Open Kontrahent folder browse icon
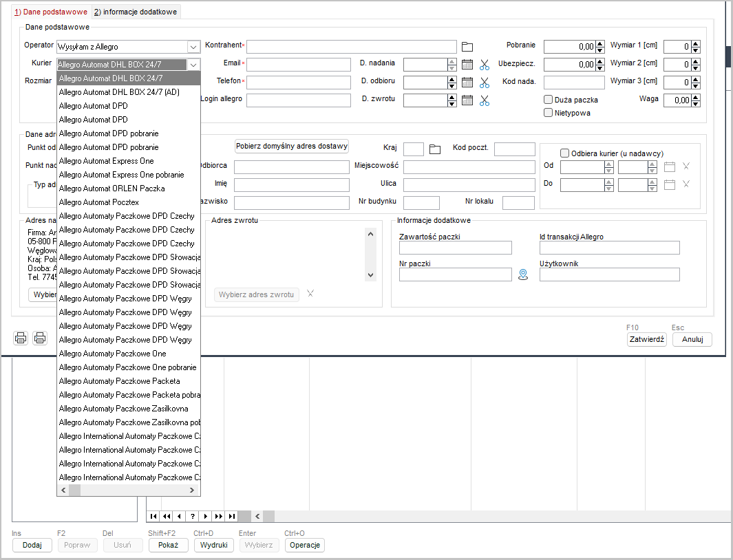 (467, 47)
